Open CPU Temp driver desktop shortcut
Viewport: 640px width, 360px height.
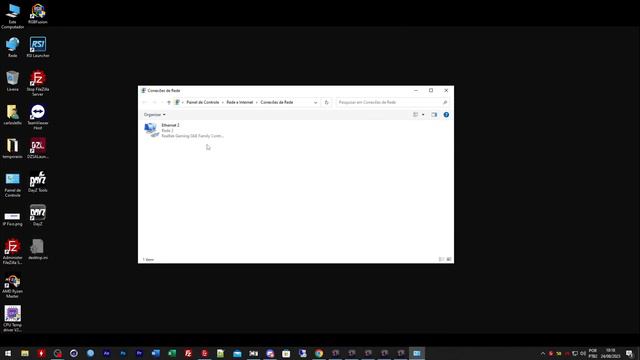(13, 319)
